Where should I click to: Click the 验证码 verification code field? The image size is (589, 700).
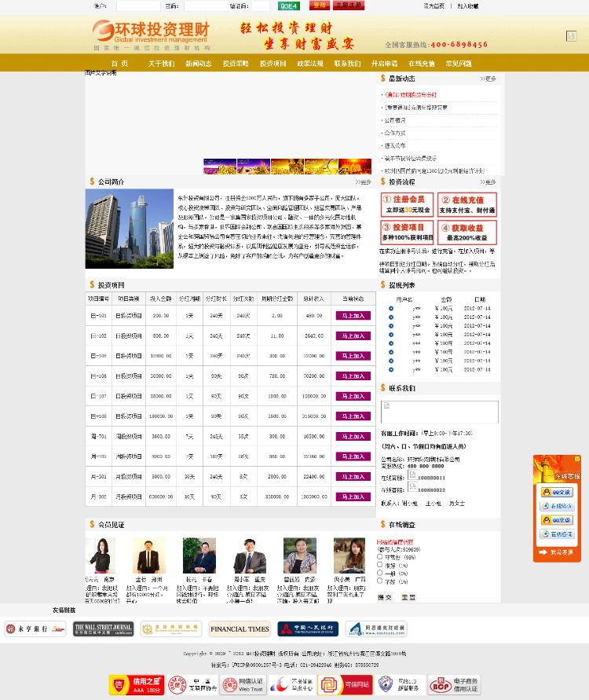(x=261, y=5)
